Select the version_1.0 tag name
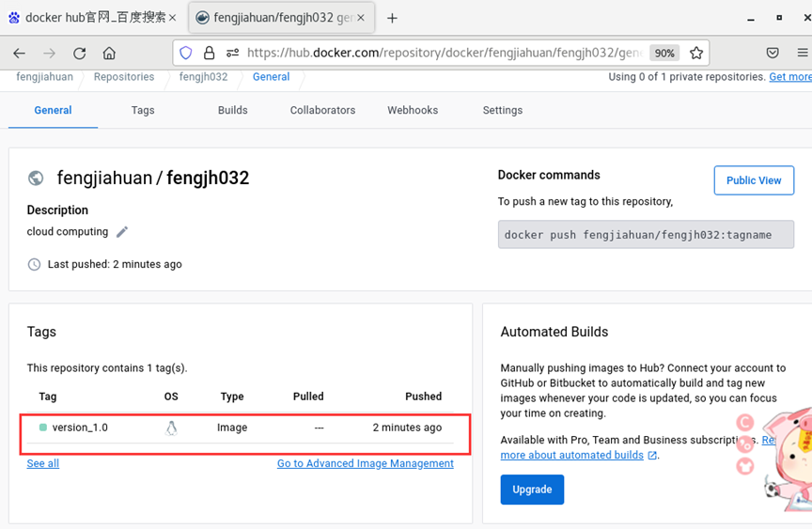The image size is (812, 529). (80, 428)
